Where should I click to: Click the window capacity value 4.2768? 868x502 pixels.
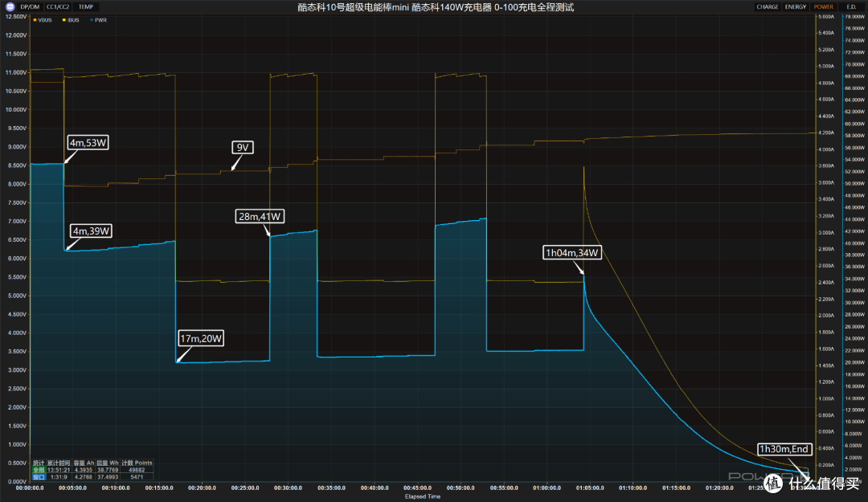tap(84, 477)
